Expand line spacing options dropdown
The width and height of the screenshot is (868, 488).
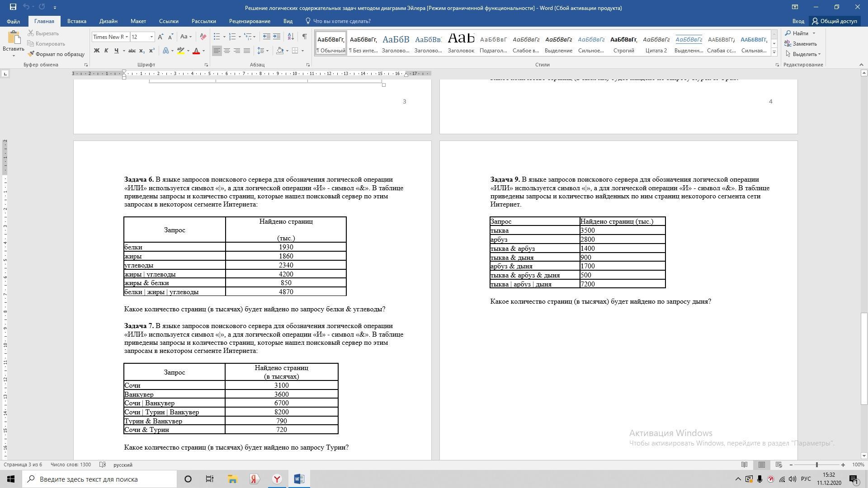point(268,51)
